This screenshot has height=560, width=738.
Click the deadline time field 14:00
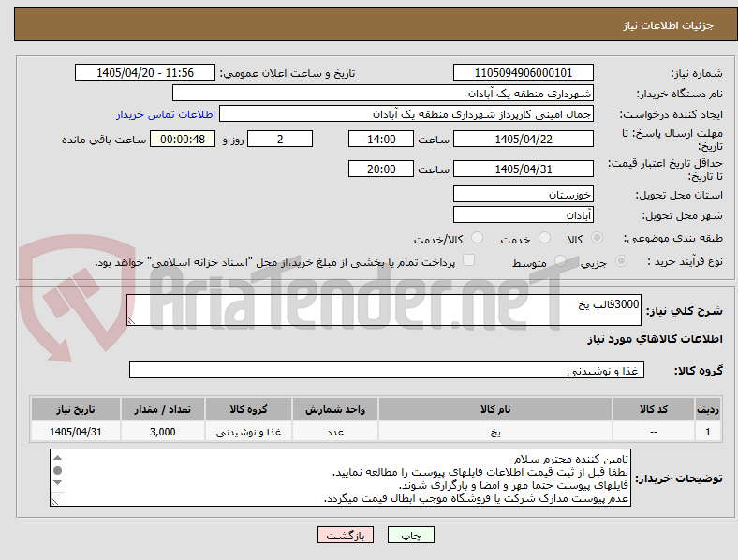[381, 139]
